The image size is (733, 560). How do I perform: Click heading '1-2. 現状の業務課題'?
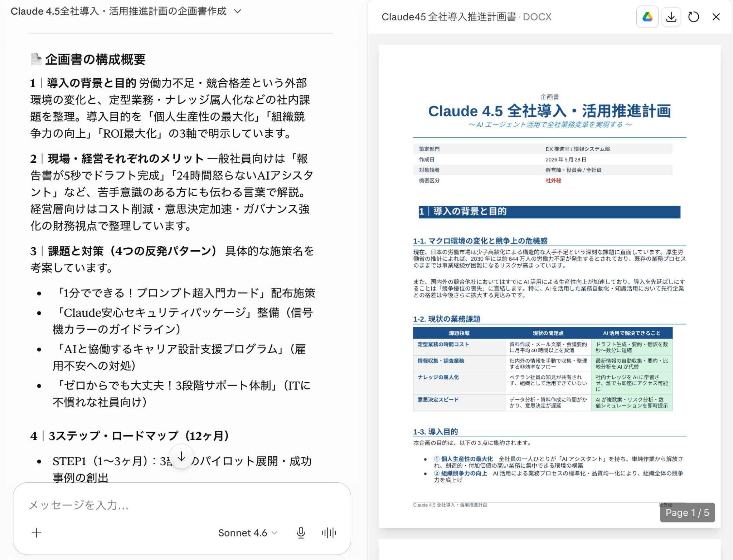(446, 319)
